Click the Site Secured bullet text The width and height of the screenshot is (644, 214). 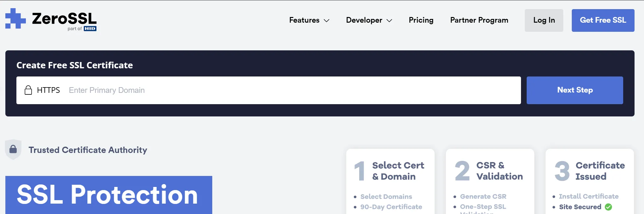pos(580,207)
